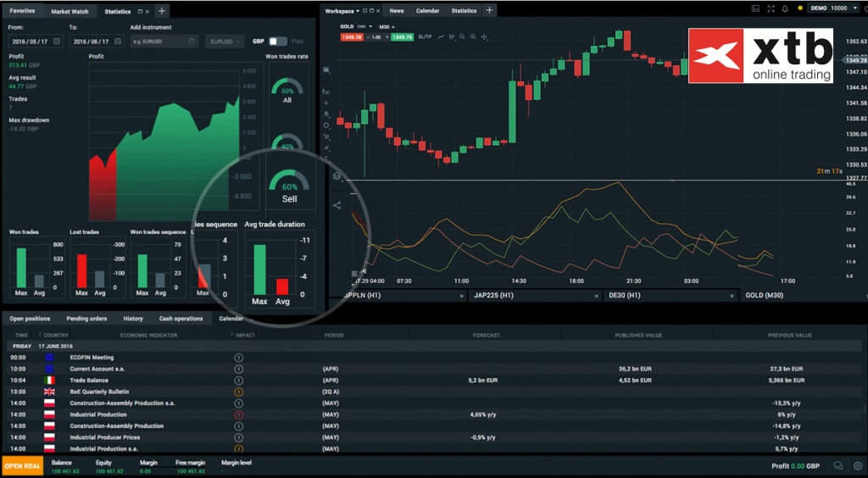The image size is (868, 478).
Task: Select the ECOFIN Meeting calendar row
Action: [x=435, y=358]
